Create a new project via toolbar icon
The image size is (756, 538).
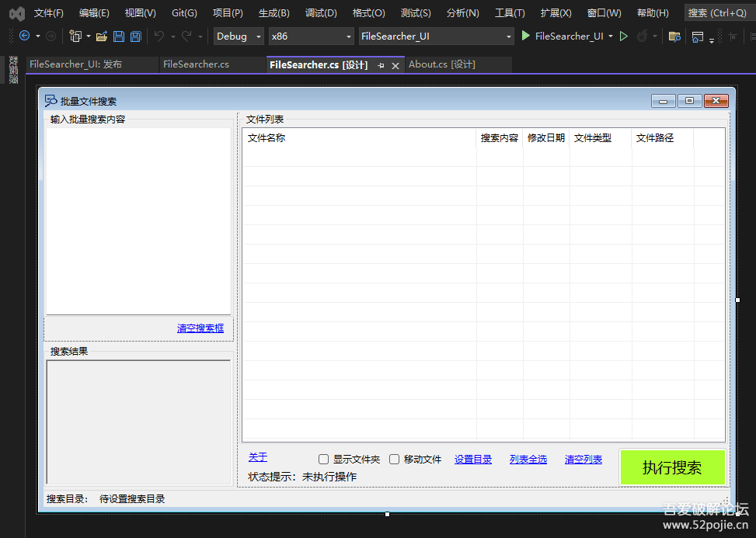pos(75,36)
